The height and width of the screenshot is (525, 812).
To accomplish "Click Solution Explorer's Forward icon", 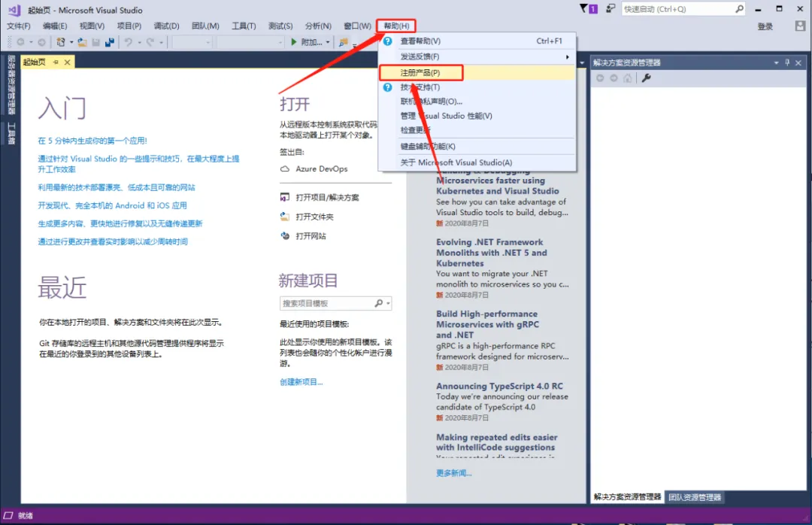I will tap(614, 78).
